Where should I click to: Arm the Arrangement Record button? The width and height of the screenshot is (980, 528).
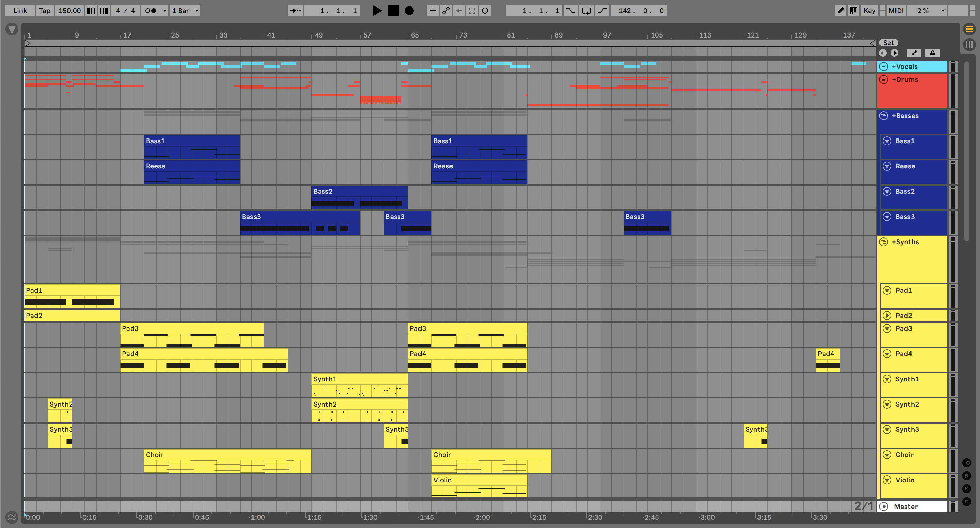pos(409,11)
